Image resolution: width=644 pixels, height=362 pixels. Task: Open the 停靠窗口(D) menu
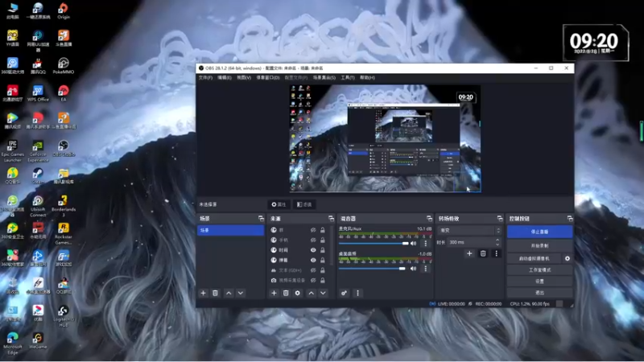[x=268, y=77]
